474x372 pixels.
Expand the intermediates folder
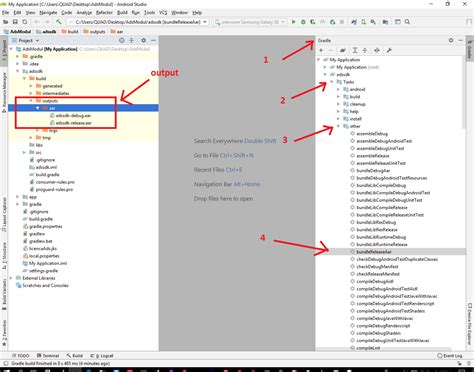[31, 93]
